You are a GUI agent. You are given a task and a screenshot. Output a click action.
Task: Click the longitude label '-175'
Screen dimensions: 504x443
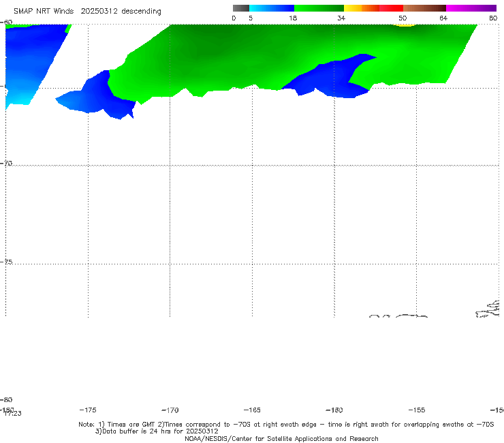click(x=88, y=410)
